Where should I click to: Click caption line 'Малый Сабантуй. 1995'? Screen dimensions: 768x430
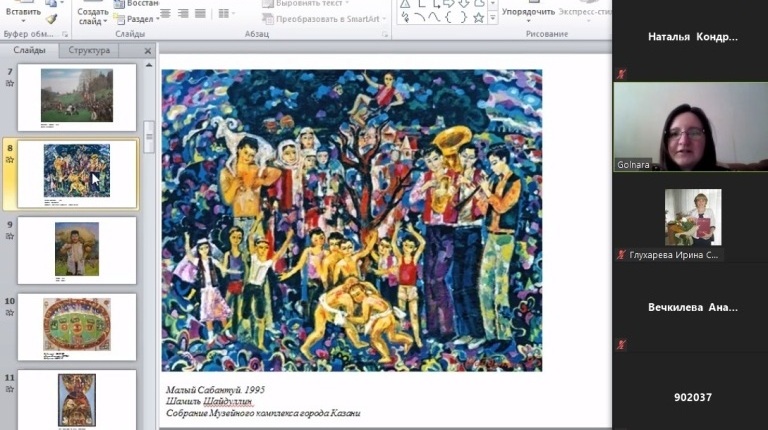[x=215, y=390]
